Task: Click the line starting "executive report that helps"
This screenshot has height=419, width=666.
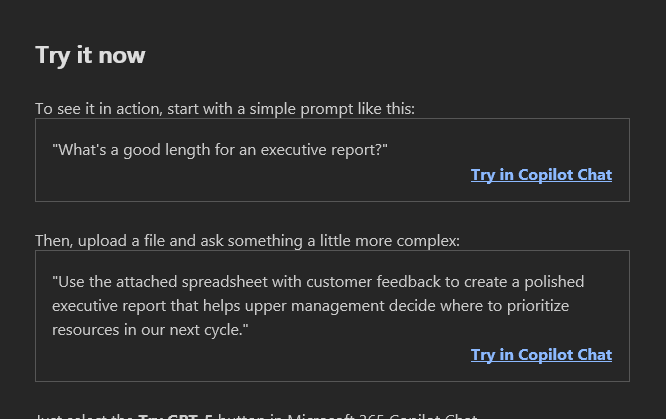Action: pyautogui.click(x=310, y=306)
